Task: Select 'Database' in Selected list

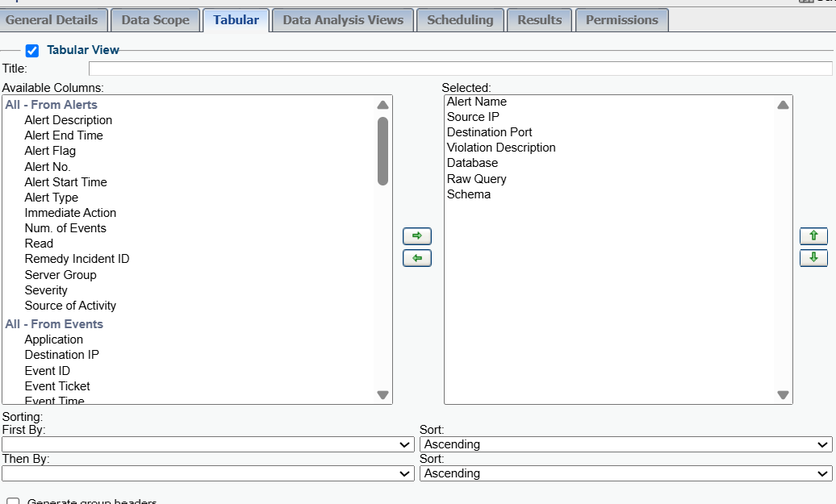Action: click(x=472, y=164)
